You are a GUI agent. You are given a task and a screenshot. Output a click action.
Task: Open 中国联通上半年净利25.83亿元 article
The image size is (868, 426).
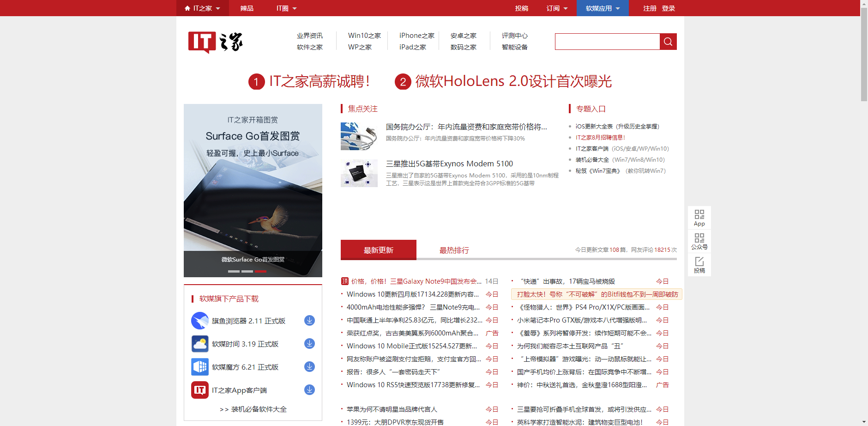[x=415, y=320]
